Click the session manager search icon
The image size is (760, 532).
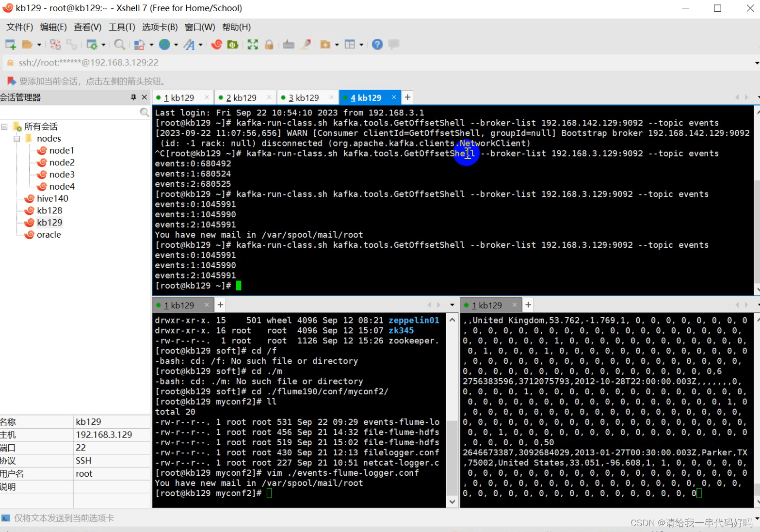click(x=144, y=113)
